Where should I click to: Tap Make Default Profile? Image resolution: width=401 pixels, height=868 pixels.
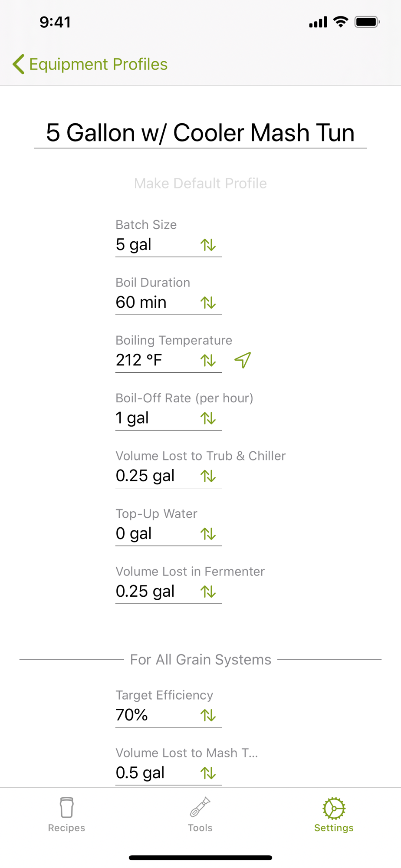pos(200,183)
